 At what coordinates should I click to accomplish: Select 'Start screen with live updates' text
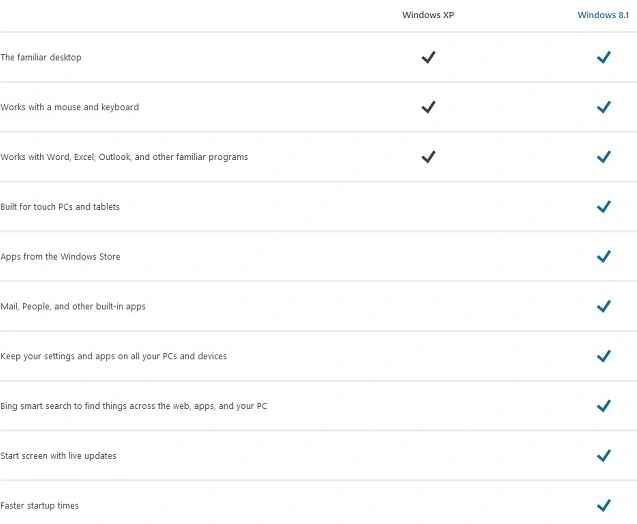click(58, 456)
